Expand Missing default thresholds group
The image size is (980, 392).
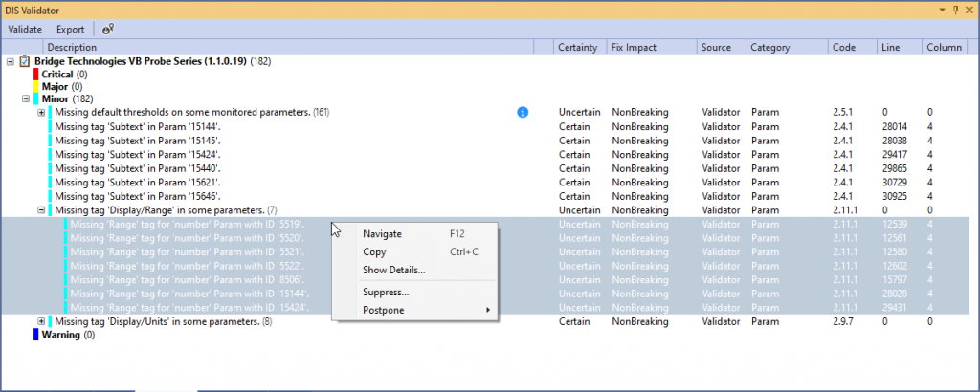pos(41,113)
